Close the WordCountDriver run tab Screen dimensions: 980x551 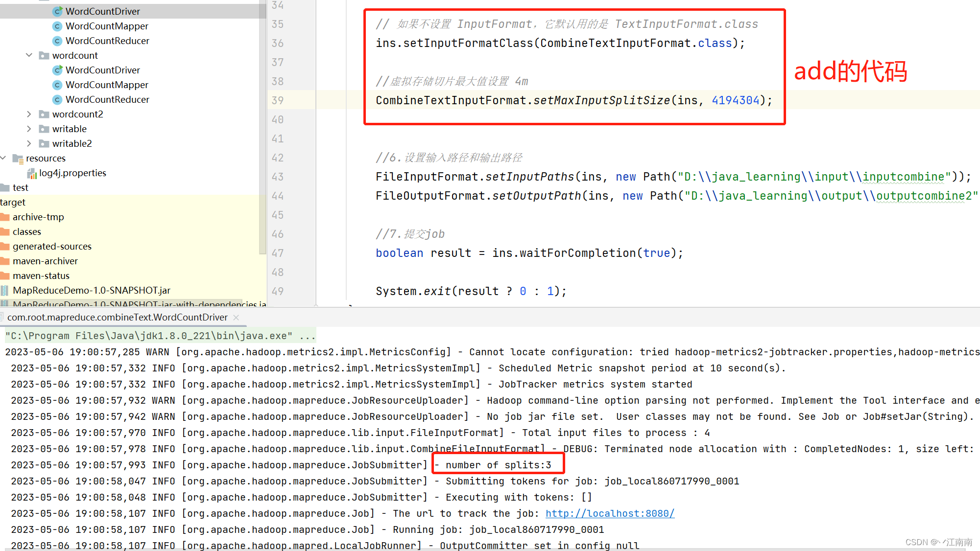point(236,318)
